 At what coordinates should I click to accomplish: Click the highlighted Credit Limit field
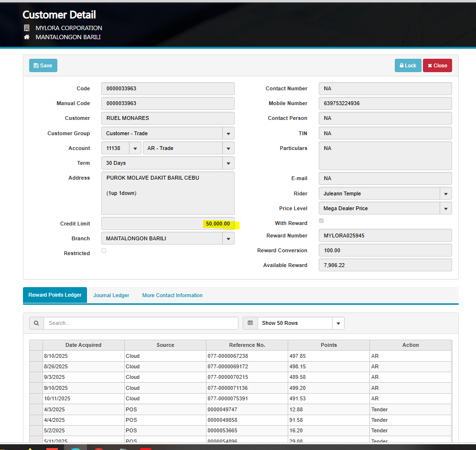168,224
